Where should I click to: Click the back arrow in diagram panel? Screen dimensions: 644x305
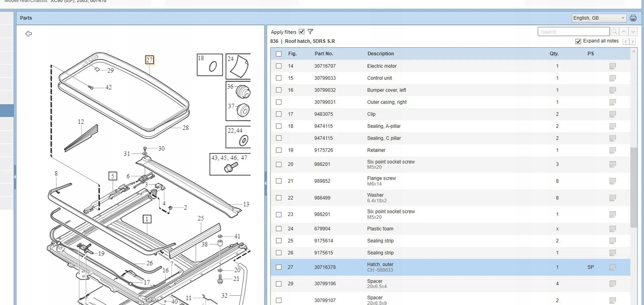[x=29, y=34]
